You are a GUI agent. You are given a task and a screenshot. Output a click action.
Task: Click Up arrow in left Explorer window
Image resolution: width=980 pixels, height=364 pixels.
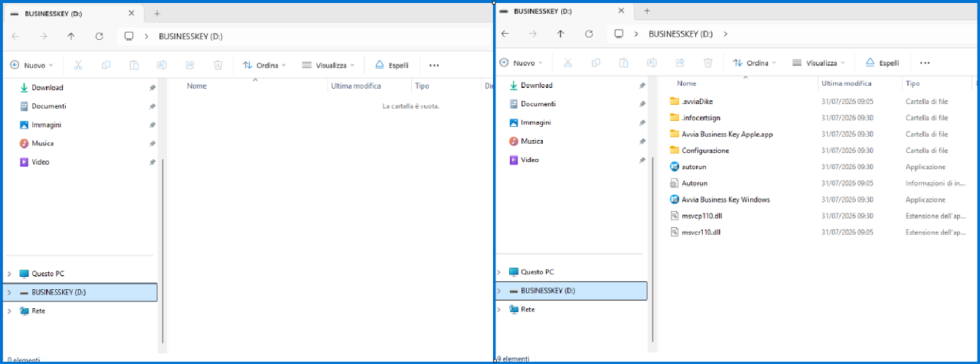tap(71, 36)
